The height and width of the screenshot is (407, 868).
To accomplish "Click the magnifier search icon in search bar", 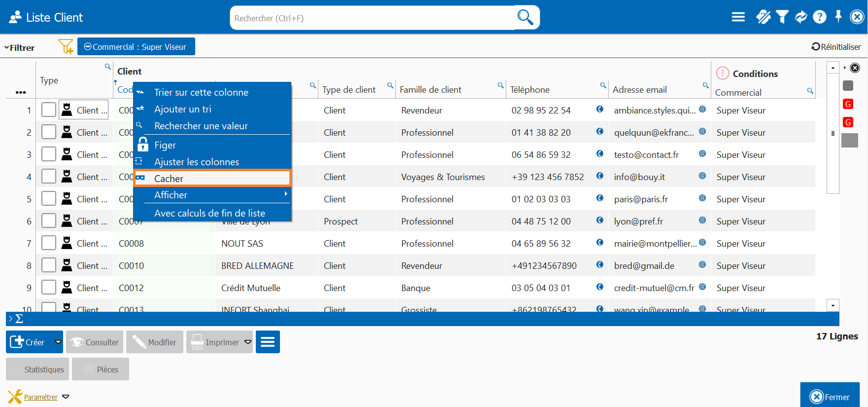I will [525, 17].
